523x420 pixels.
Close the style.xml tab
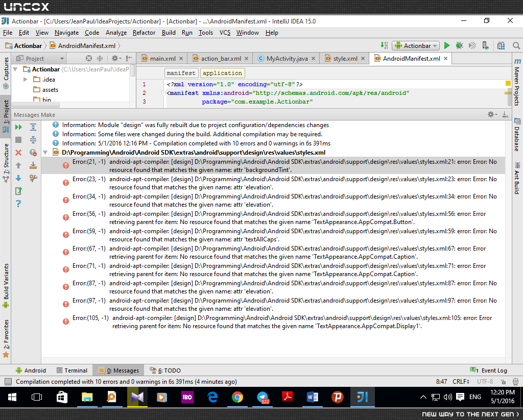click(363, 59)
